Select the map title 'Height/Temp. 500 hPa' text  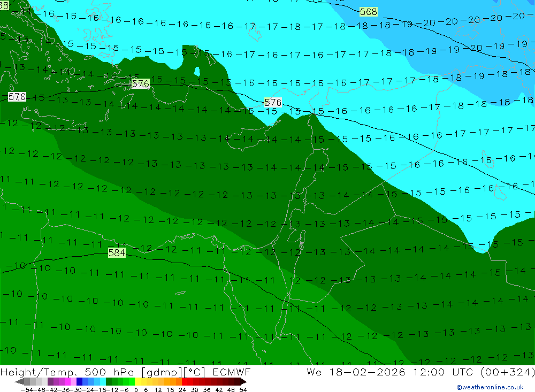(x=68, y=372)
